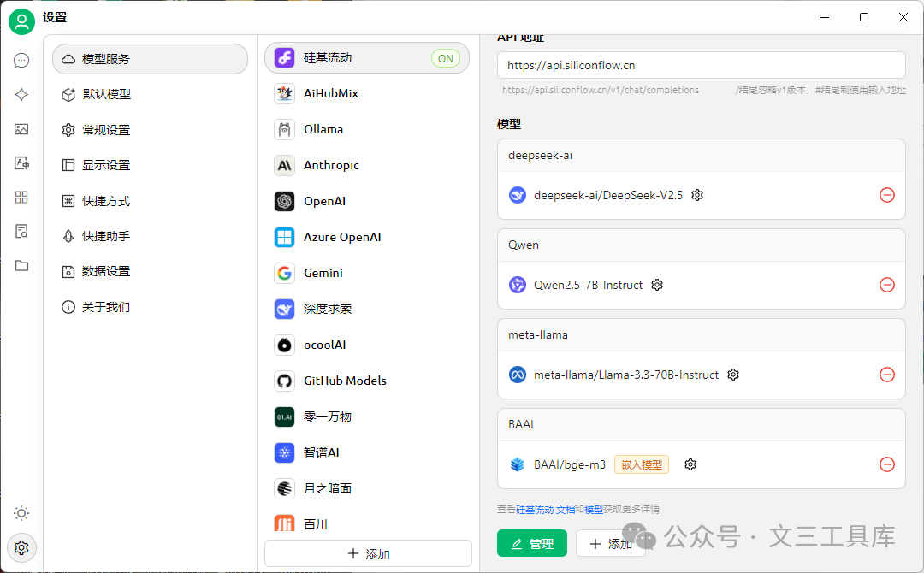
Task: Select the Azure OpenAI provider
Action: (367, 238)
